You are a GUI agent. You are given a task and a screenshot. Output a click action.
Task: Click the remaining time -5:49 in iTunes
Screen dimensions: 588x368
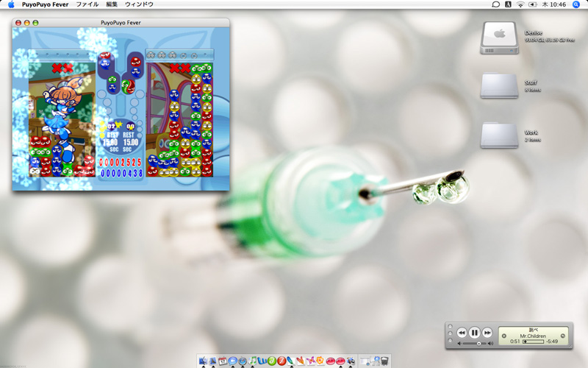(x=552, y=342)
